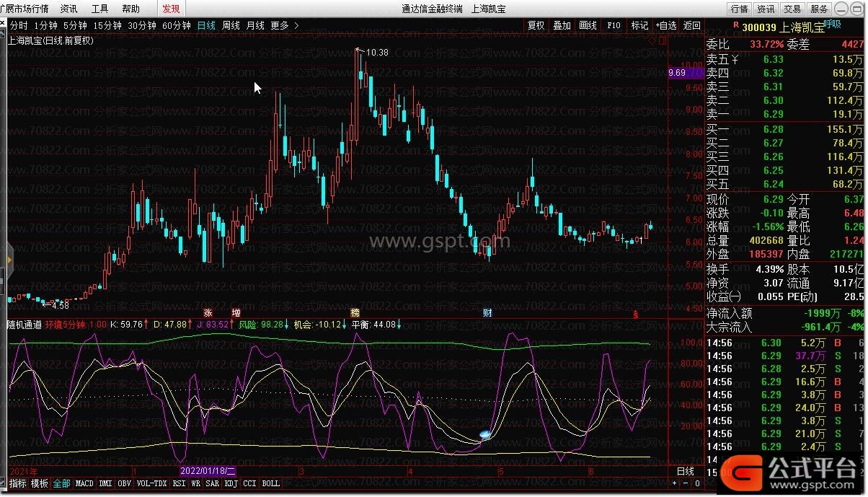The width and height of the screenshot is (868, 497).
Task: Click the 9.69 price axis marker
Action: tap(685, 73)
